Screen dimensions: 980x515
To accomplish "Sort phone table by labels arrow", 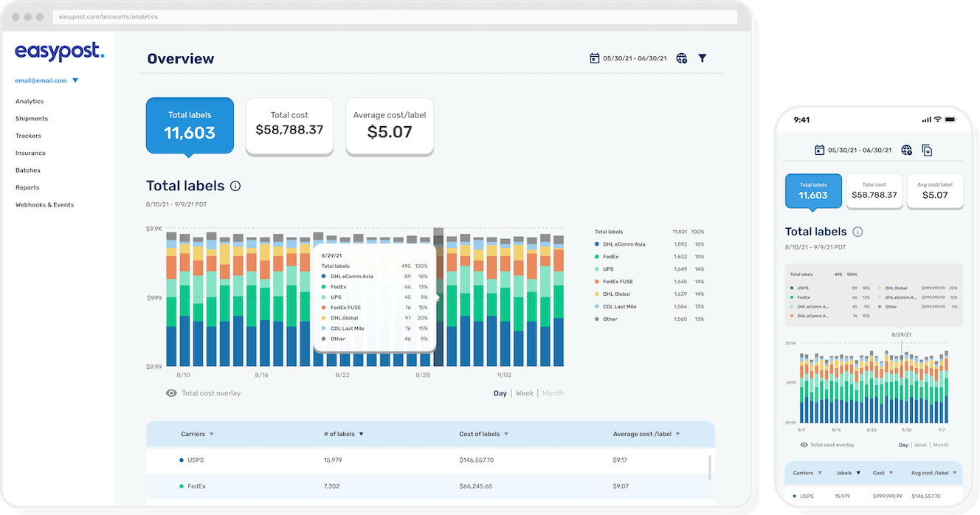I will [x=858, y=473].
